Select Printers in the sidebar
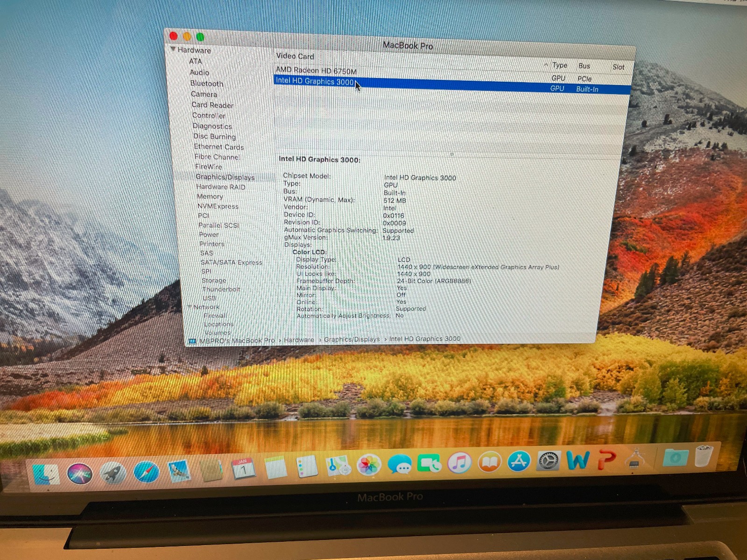Image resolution: width=747 pixels, height=560 pixels. point(212,244)
